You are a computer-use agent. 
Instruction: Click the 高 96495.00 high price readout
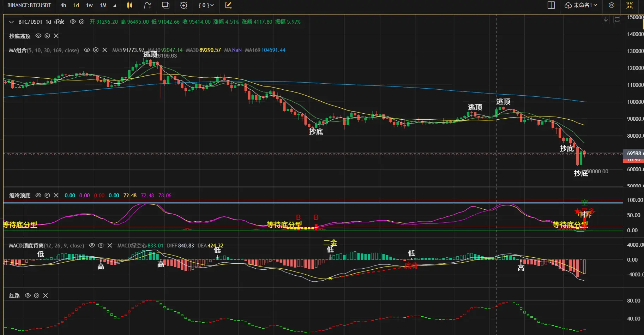134,22
